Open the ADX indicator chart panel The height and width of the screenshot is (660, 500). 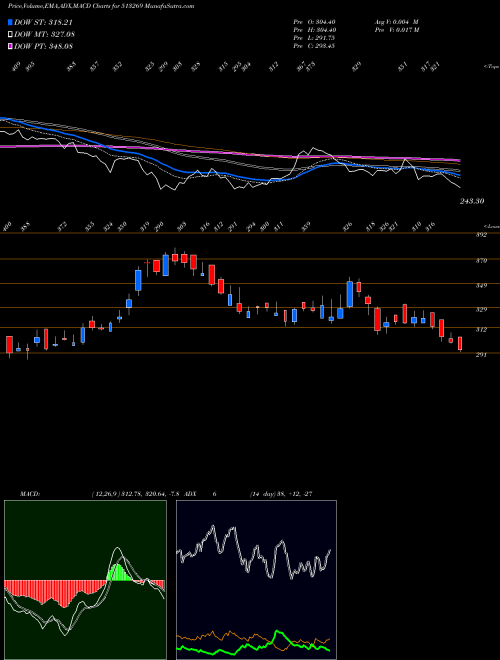pyautogui.click(x=256, y=580)
